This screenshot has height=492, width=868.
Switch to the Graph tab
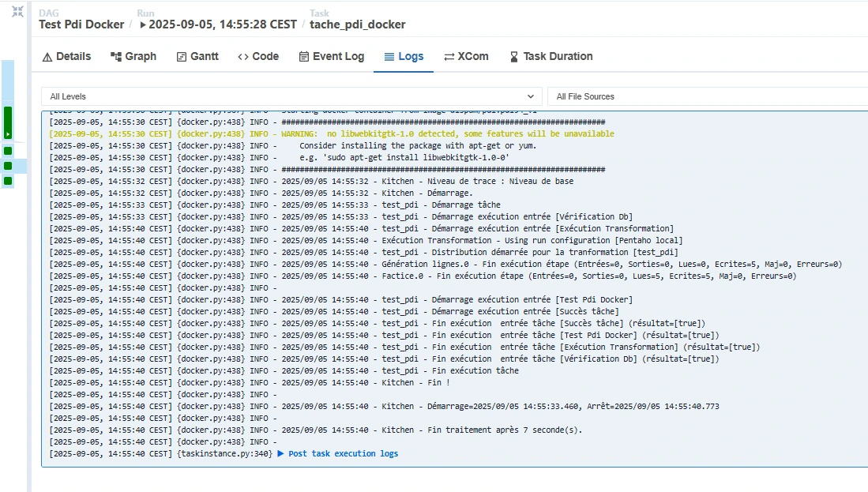click(x=133, y=56)
